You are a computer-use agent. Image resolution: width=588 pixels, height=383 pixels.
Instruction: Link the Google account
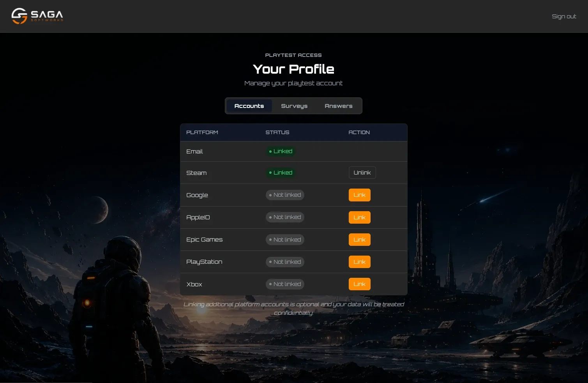(359, 195)
